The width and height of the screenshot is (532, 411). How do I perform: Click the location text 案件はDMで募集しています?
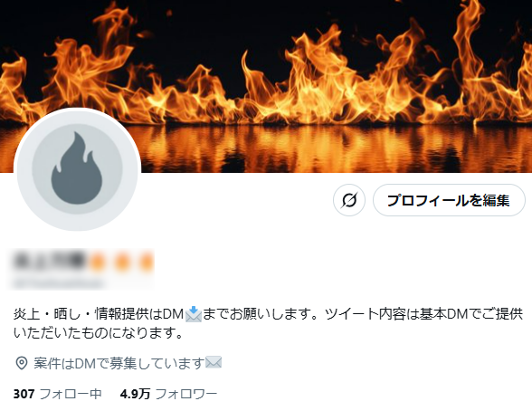coord(119,364)
